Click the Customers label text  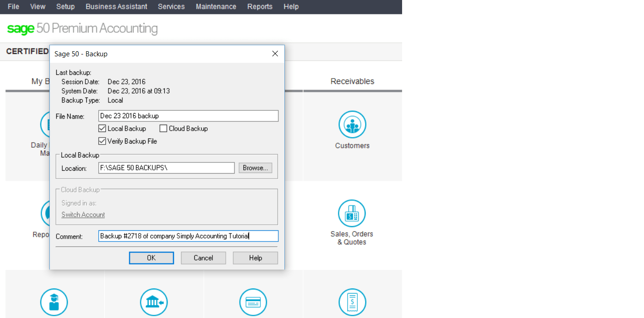point(352,146)
